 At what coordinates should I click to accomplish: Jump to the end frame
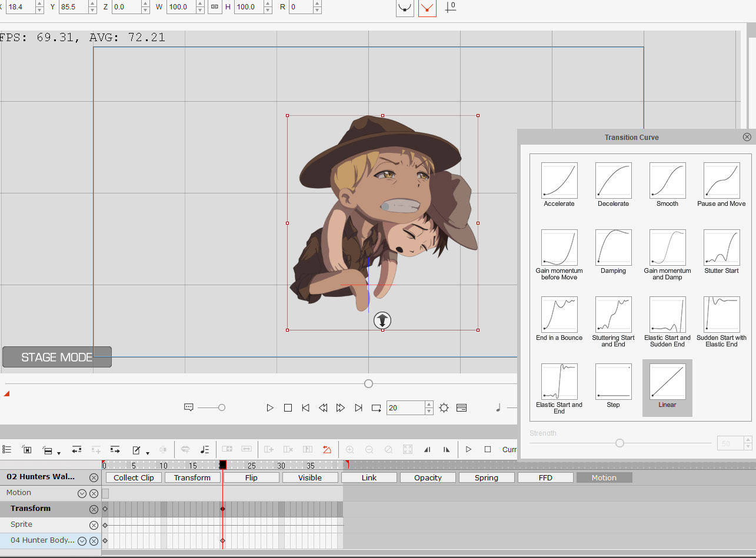[358, 407]
